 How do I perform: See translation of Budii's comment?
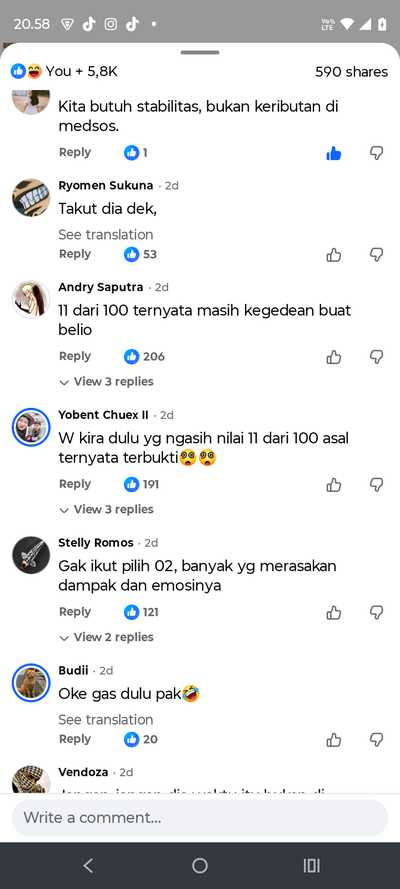pyautogui.click(x=105, y=719)
